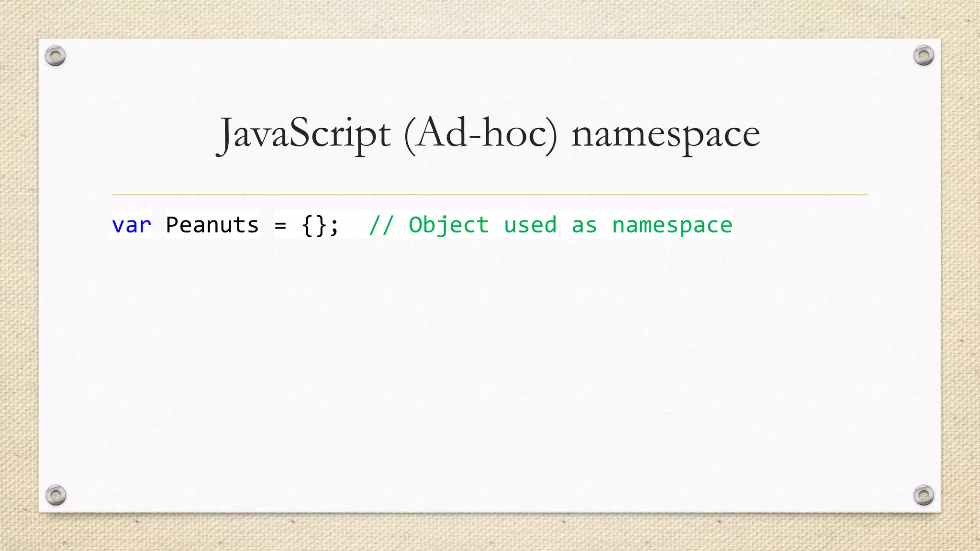Click the burlap canvas border at top
980x551 pixels.
pyautogui.click(x=490, y=18)
